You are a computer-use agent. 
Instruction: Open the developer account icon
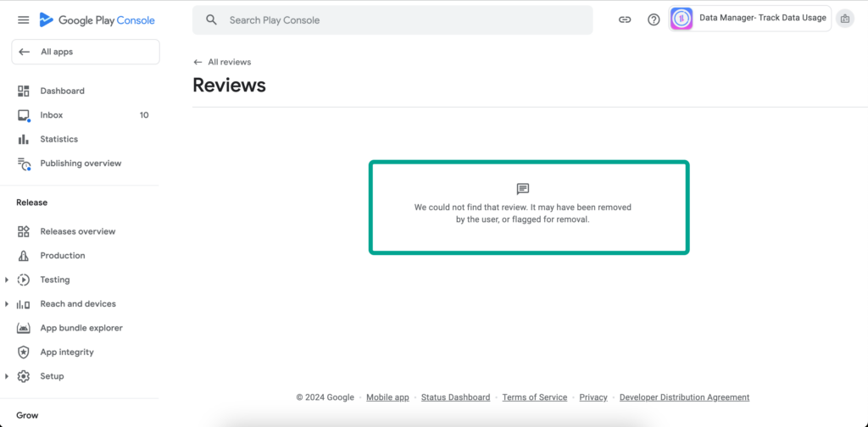(x=844, y=19)
